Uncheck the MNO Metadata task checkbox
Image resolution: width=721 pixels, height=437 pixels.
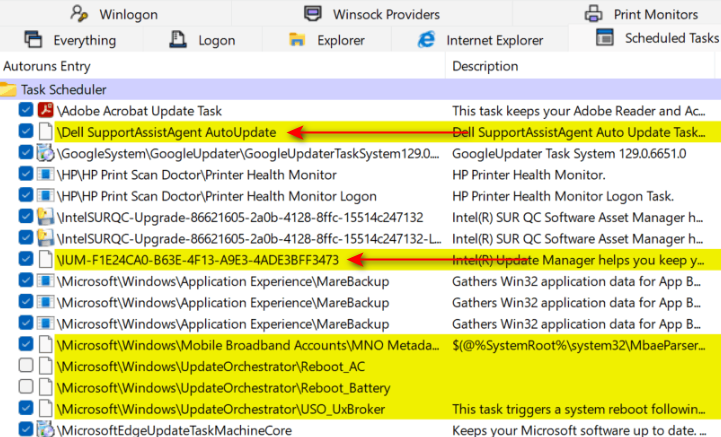click(26, 344)
